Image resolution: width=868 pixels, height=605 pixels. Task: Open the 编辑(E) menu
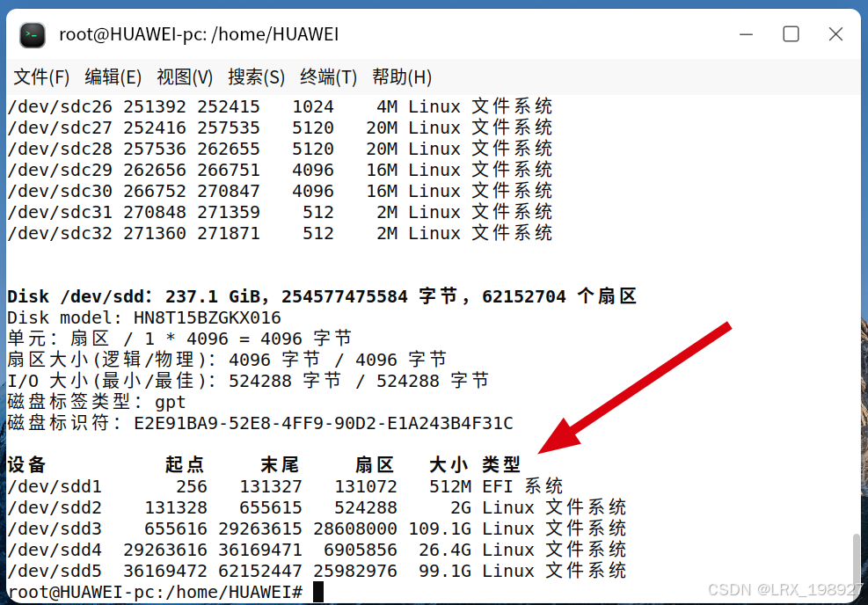click(x=113, y=77)
